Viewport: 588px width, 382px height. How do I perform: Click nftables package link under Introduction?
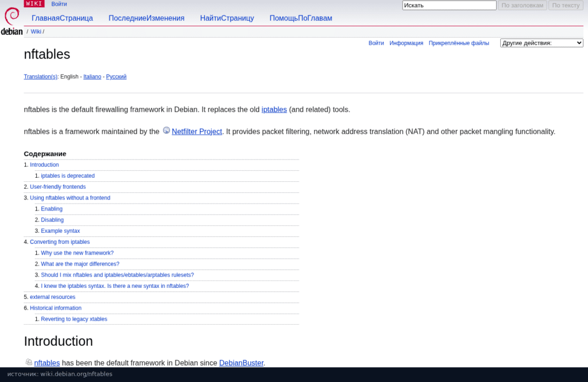pyautogui.click(x=47, y=363)
